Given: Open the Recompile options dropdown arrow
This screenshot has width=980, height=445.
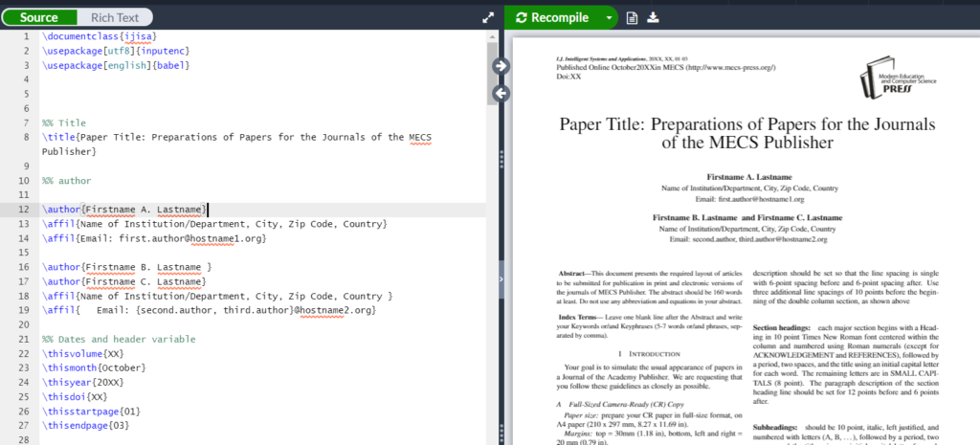Looking at the screenshot, I should pyautogui.click(x=610, y=17).
